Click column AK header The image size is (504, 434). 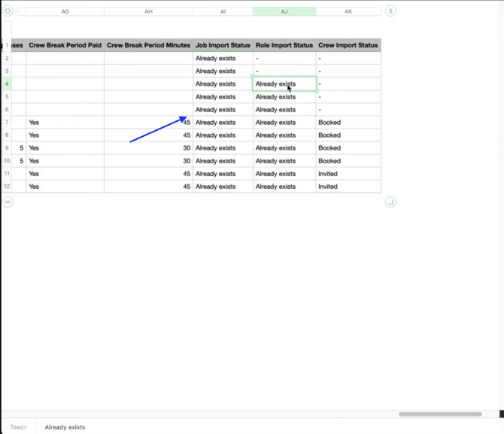348,12
